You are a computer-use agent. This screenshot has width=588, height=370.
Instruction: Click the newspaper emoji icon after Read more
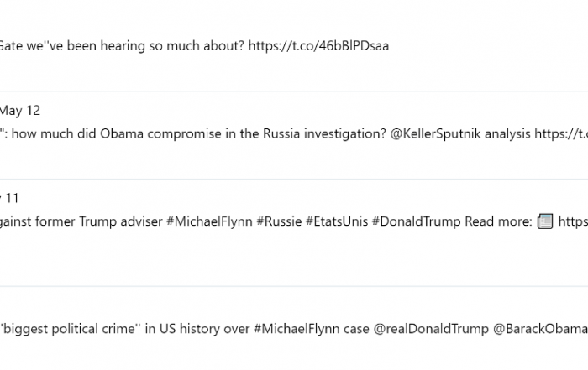545,221
